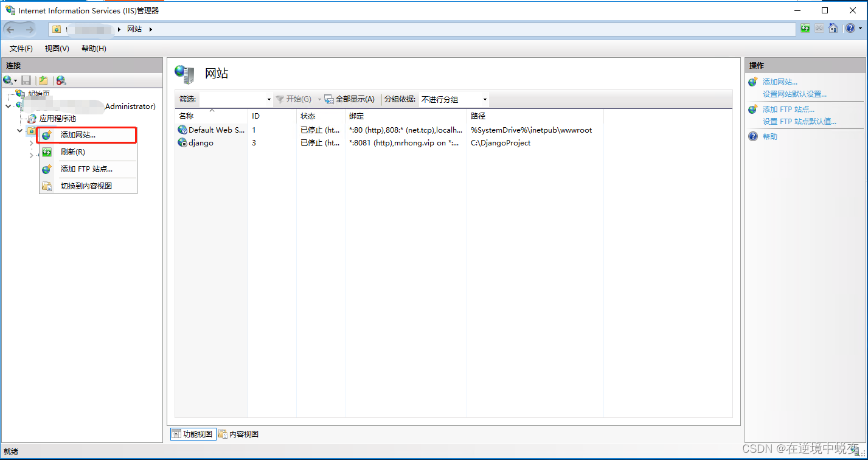This screenshot has width=868, height=460.
Task: Click the green refresh icon in the context menu
Action: pos(47,152)
